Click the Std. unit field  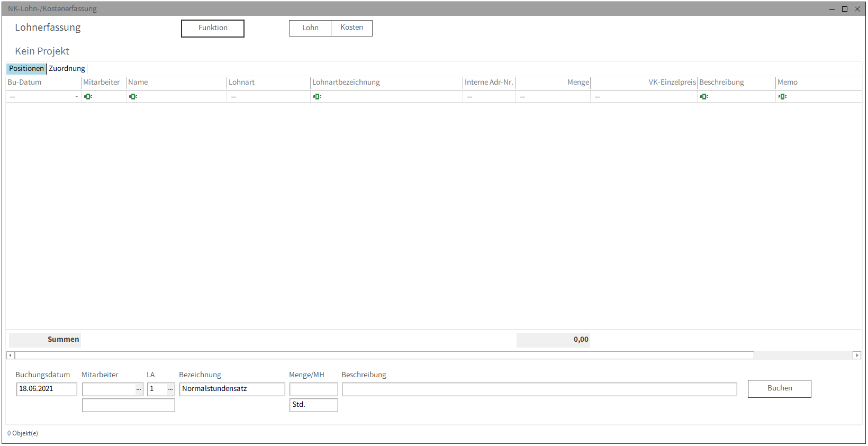point(313,405)
